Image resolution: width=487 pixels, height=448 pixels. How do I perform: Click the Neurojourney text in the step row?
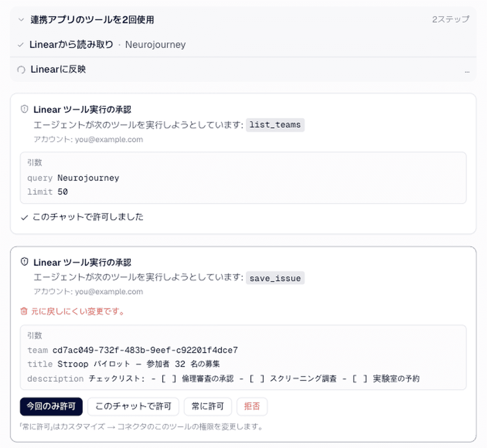click(155, 45)
